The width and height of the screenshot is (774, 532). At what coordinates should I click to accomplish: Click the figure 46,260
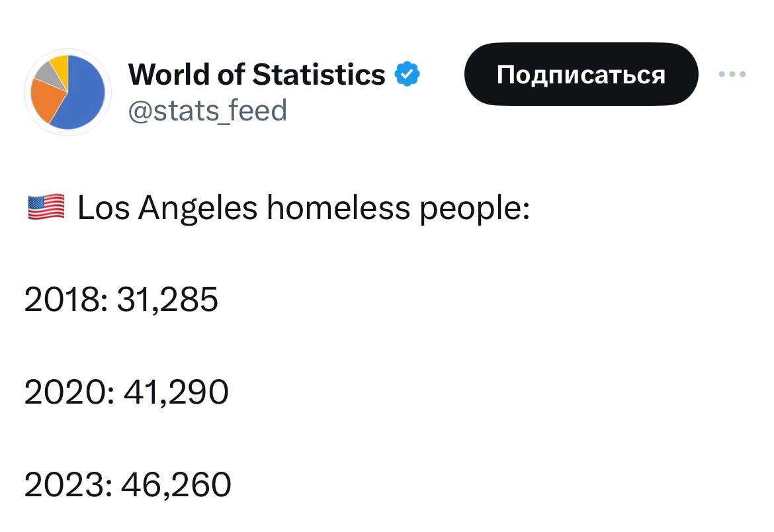[176, 485]
